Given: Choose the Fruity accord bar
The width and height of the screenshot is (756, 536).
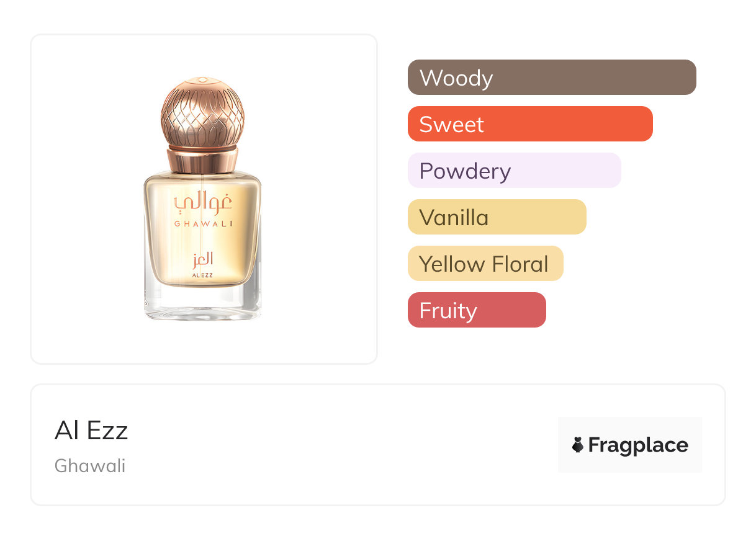Looking at the screenshot, I should point(476,310).
